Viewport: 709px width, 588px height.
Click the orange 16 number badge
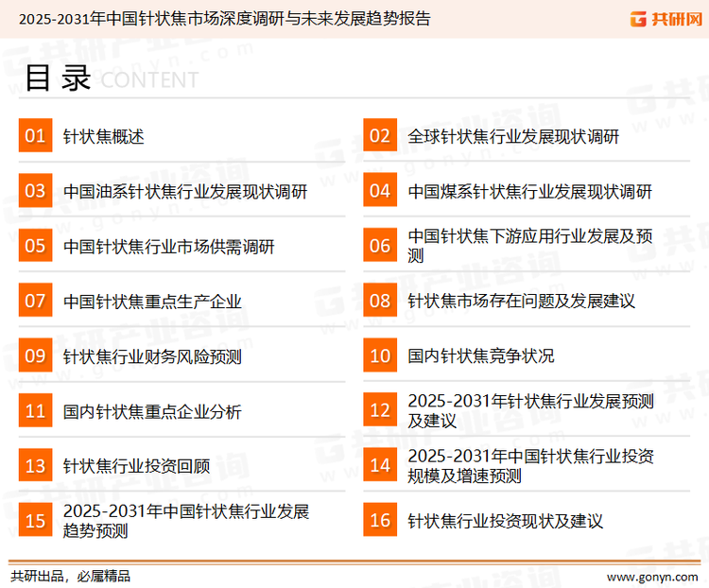380,521
